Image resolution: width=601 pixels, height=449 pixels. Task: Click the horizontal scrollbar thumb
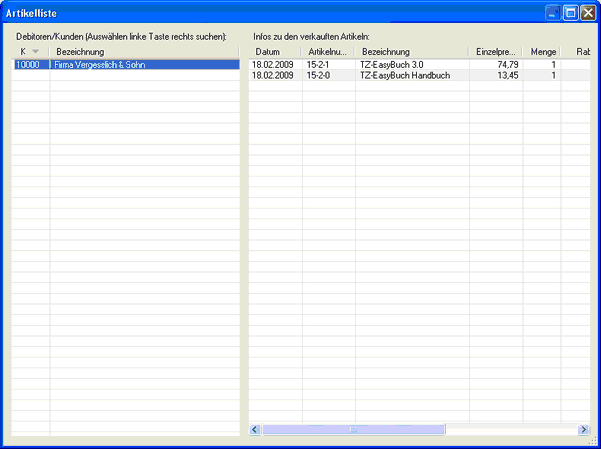point(353,429)
